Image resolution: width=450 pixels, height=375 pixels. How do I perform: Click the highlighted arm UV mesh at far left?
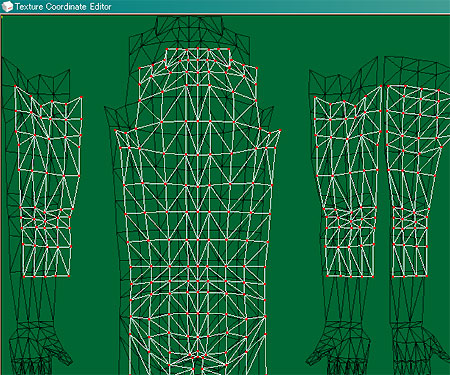click(x=49, y=181)
